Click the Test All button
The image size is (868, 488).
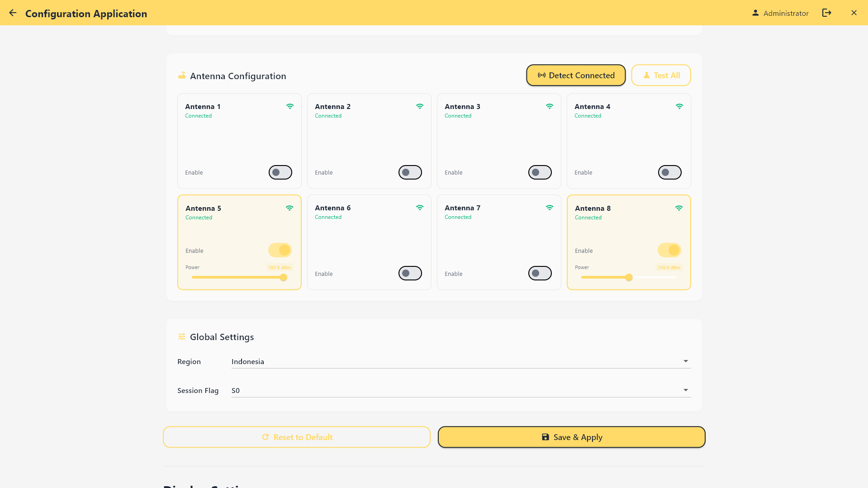pos(660,76)
